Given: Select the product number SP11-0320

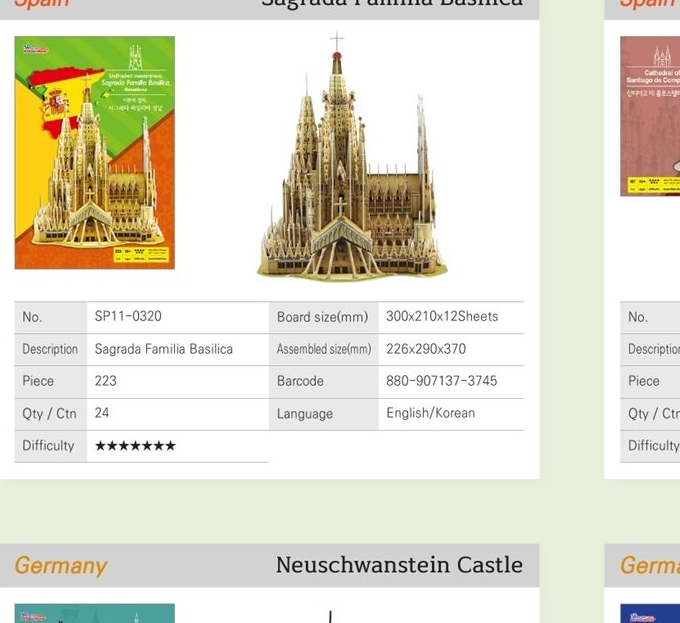Looking at the screenshot, I should 128,316.
